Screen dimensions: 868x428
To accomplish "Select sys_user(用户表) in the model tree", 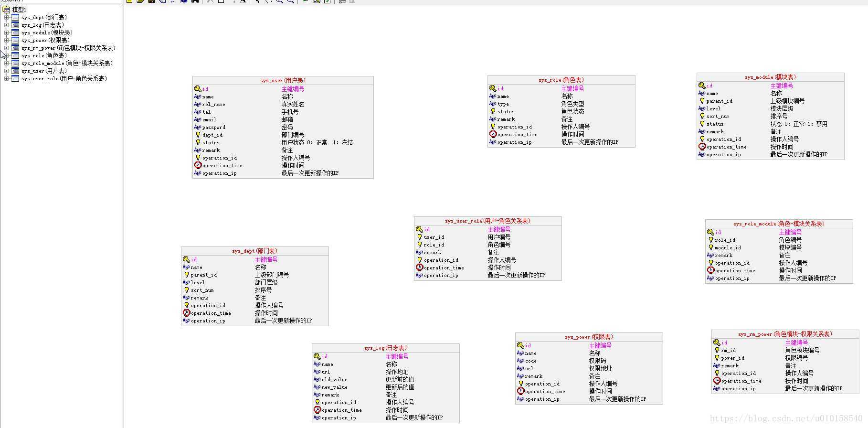I will click(x=44, y=71).
